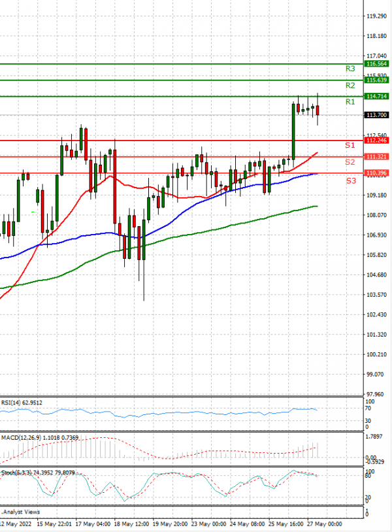Click the 109.180 price axis value
Screen dimensions: 392x532
tap(376, 195)
